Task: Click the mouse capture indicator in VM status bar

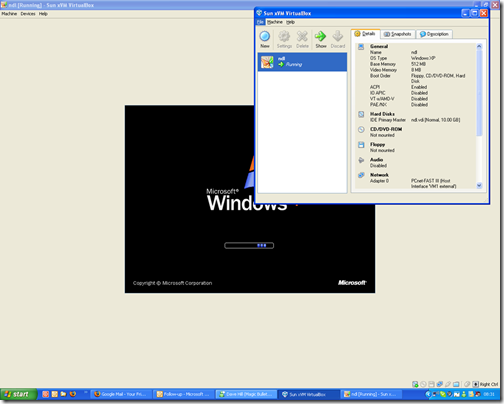Action: click(x=467, y=384)
